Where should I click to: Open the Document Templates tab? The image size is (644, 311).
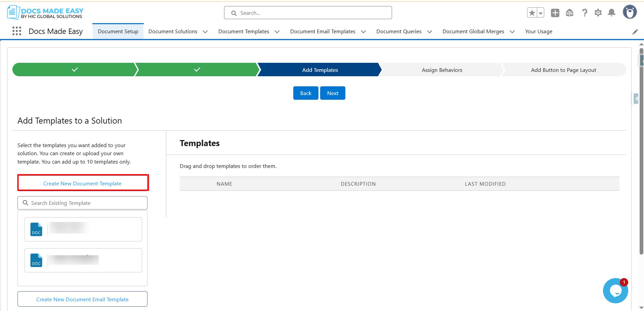[x=244, y=31]
